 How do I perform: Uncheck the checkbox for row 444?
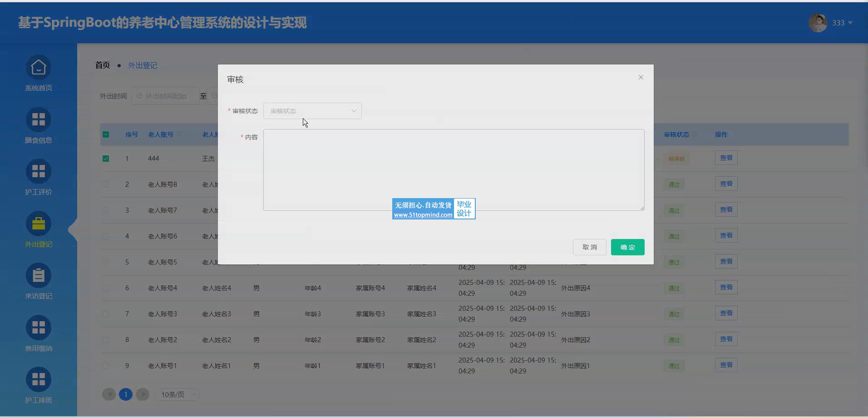(106, 159)
